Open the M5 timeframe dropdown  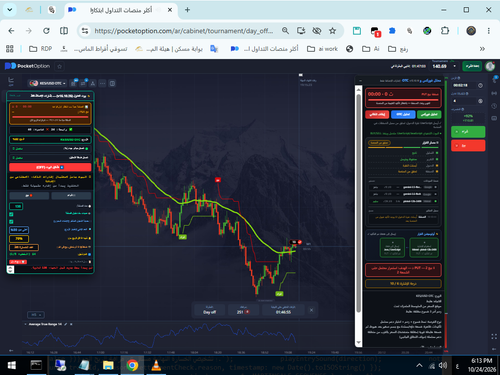(x=36, y=315)
